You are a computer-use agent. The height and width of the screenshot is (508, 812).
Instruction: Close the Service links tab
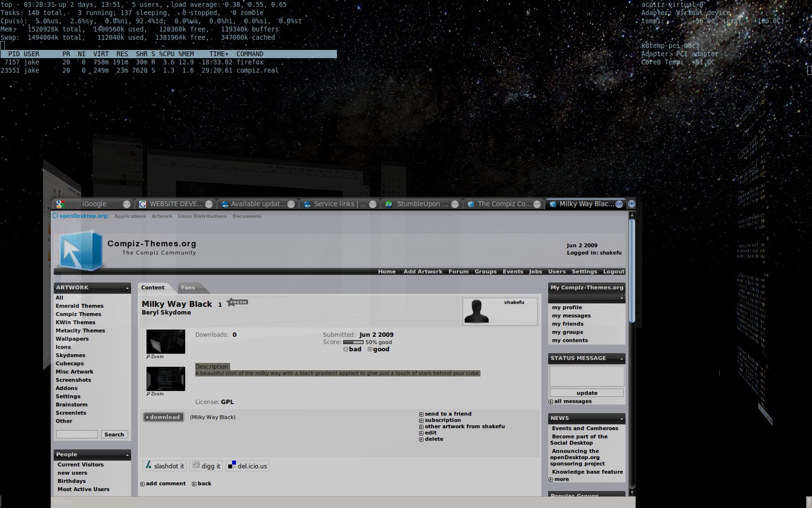373,204
